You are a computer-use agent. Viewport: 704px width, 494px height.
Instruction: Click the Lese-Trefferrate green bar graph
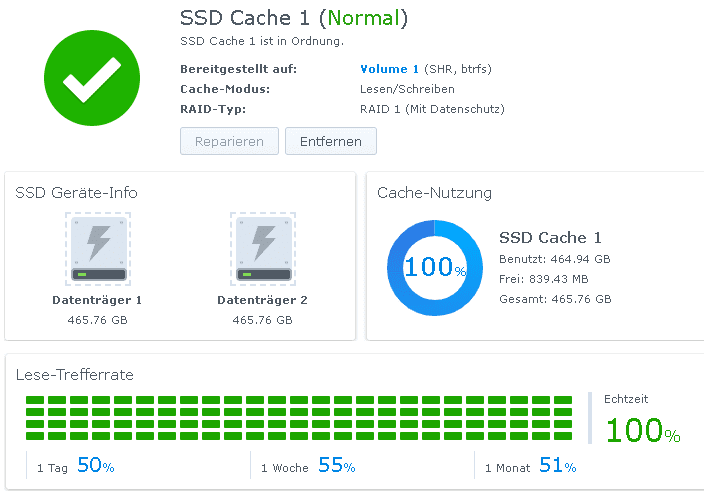pyautogui.click(x=298, y=418)
